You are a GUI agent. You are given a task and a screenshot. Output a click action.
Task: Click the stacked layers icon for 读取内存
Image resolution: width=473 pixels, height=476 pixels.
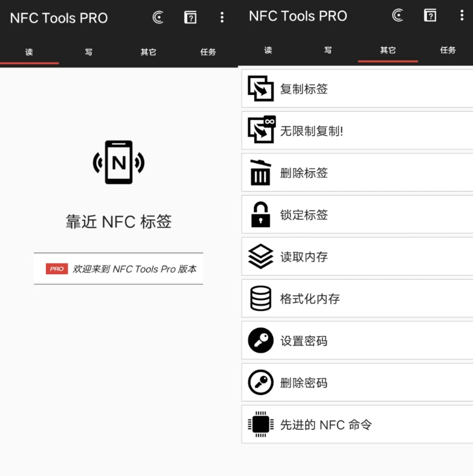pyautogui.click(x=261, y=257)
